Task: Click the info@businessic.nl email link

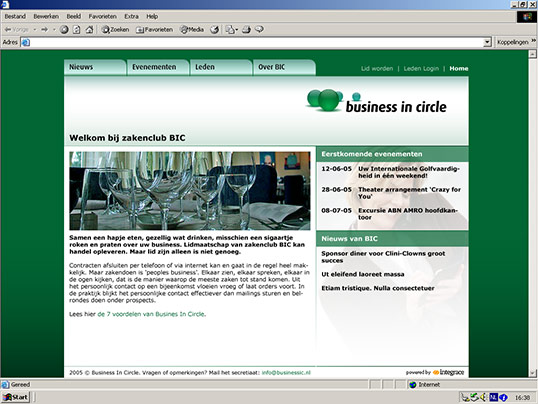Action: click(286, 372)
